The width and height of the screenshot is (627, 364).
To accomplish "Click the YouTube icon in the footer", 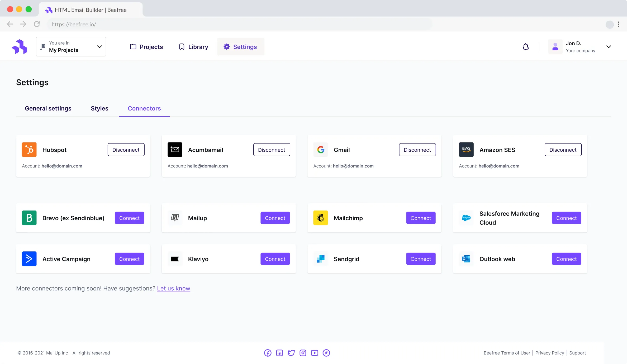I will coord(314,353).
